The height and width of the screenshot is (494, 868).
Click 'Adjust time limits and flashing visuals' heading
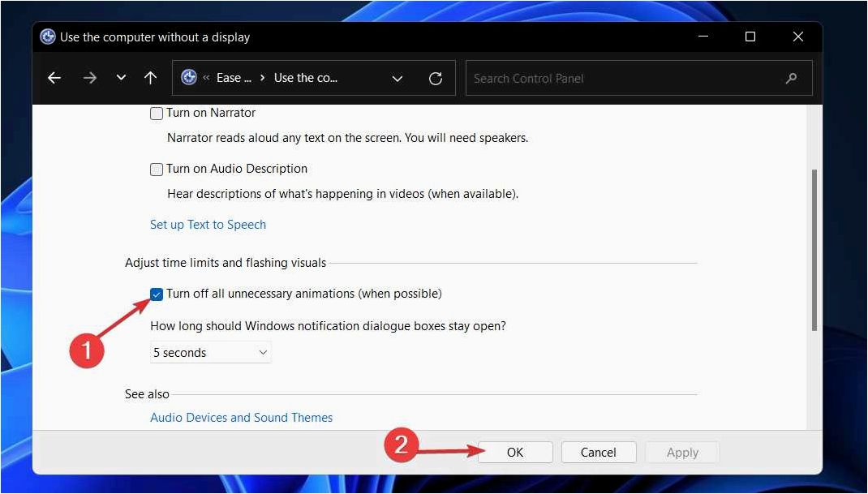tap(226, 263)
